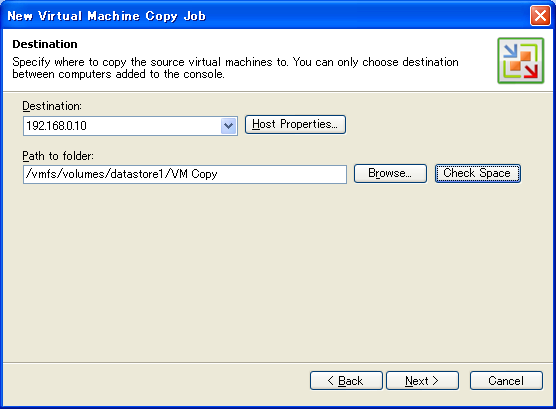The height and width of the screenshot is (409, 556).
Task: Click the empty wizard panel area
Action: (x=277, y=273)
